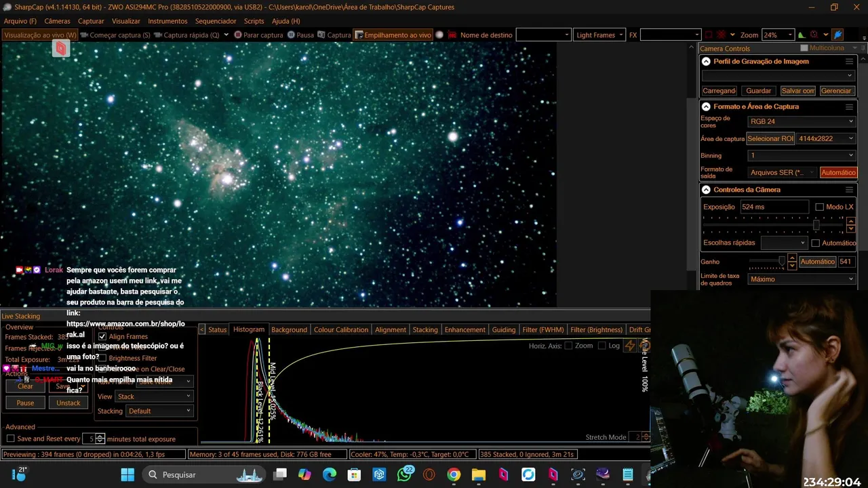Open Copilot from the taskbar

click(304, 474)
